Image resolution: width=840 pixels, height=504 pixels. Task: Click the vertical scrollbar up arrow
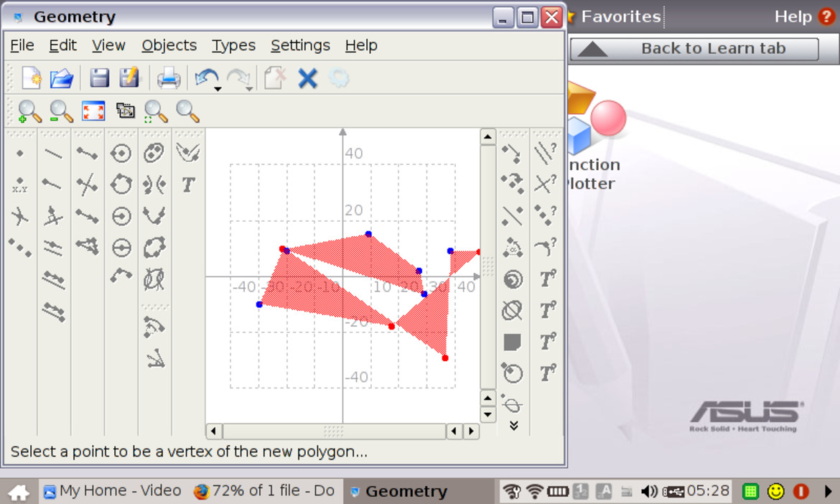click(487, 137)
